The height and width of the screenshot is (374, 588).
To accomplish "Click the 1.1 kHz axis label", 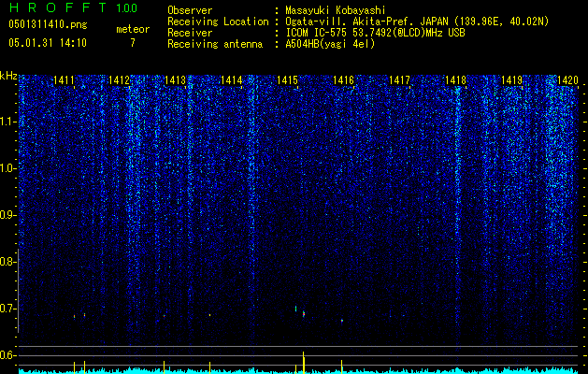I will point(7,122).
